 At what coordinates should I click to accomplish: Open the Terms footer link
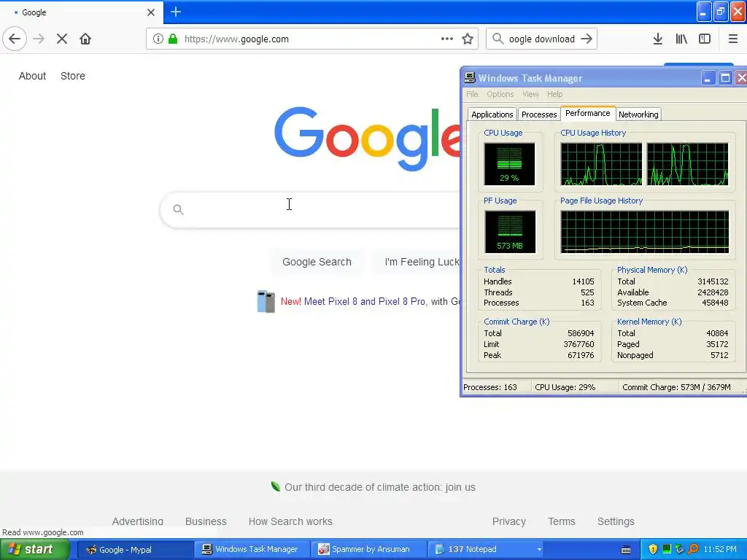(562, 521)
